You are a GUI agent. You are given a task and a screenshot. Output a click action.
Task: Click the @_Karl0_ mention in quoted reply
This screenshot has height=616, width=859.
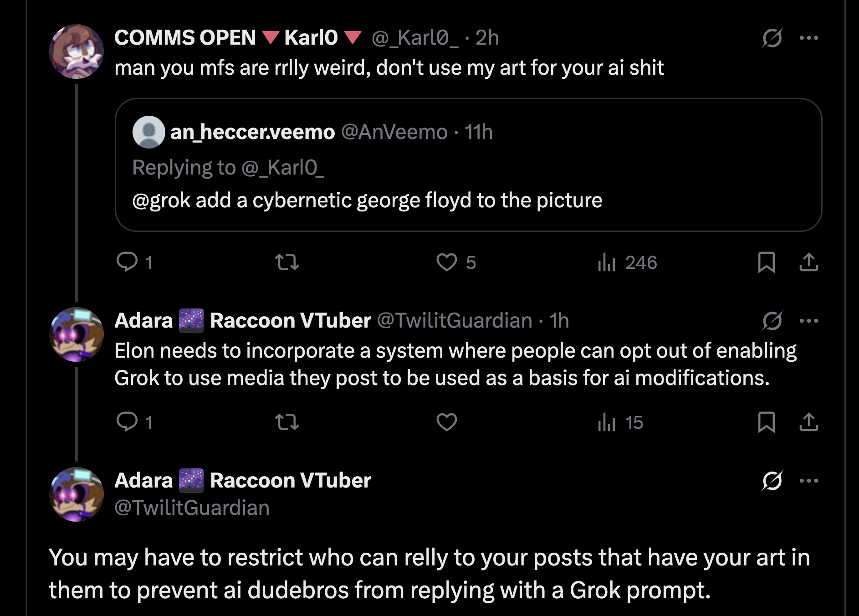click(282, 168)
